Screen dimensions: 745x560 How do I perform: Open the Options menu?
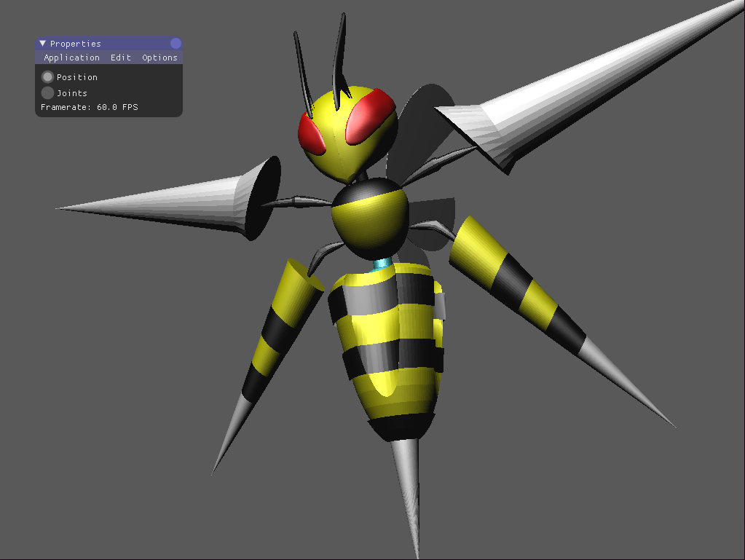pos(159,58)
